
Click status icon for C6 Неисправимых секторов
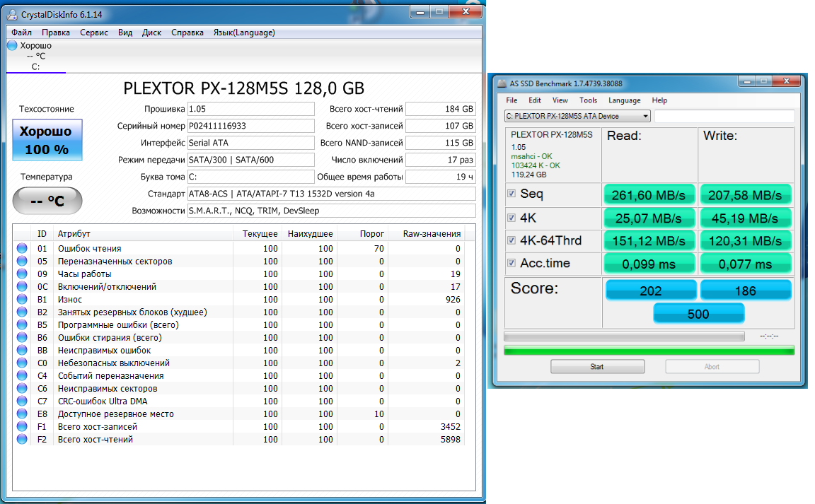tap(22, 388)
